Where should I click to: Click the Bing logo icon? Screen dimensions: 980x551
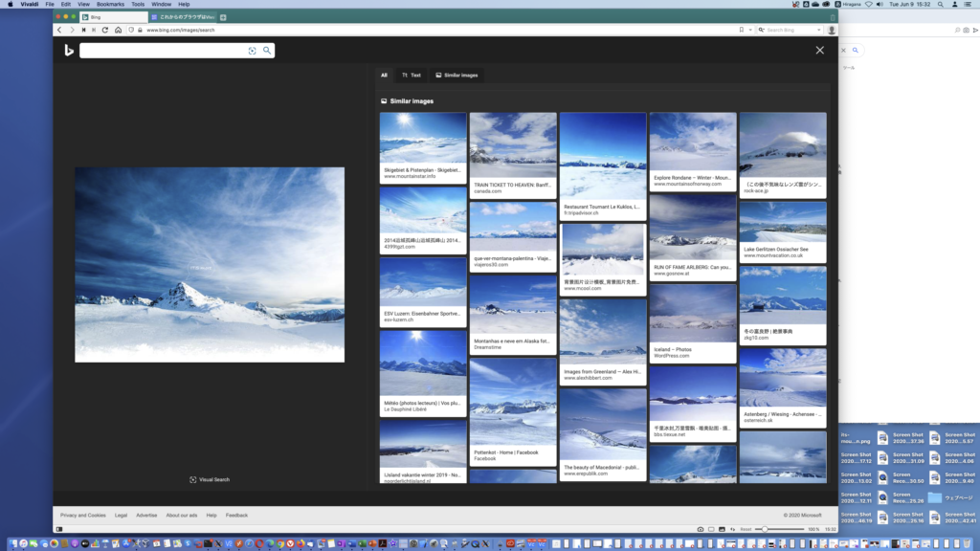pos(69,50)
